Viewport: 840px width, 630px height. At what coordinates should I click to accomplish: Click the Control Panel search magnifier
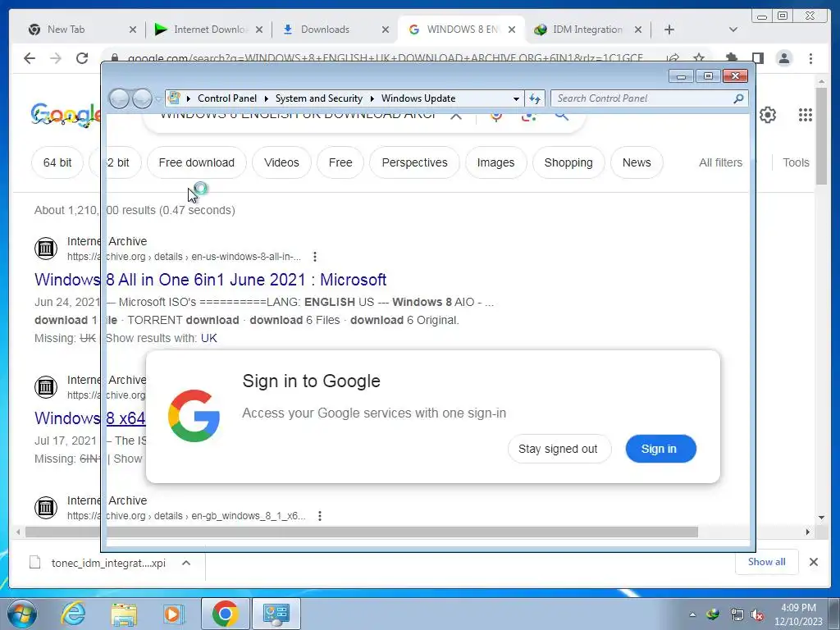[739, 98]
